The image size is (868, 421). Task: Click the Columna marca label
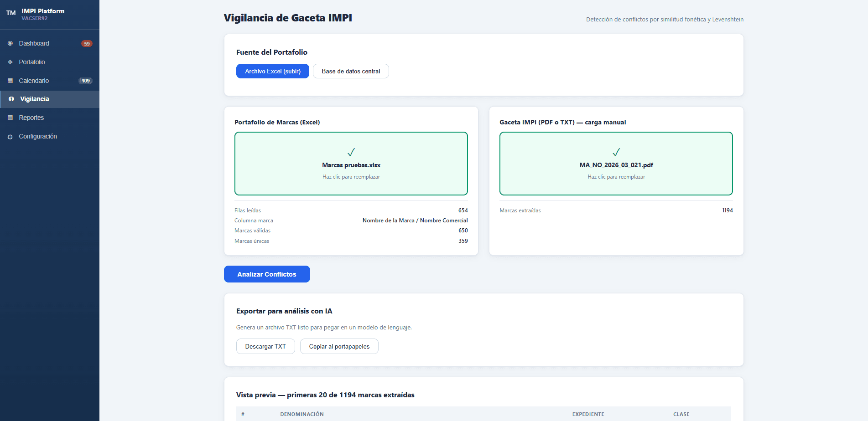click(x=254, y=221)
